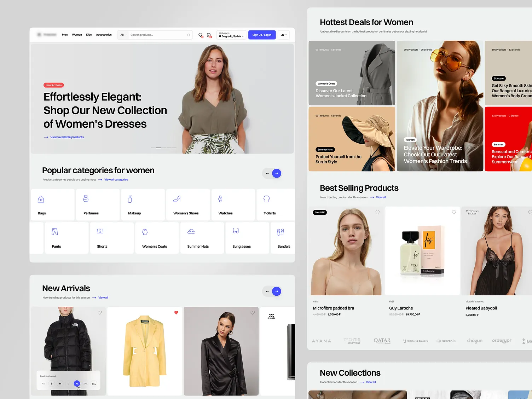Screen dimensions: 532x399
Task: Click the Watches category icon
Action: point(220,199)
